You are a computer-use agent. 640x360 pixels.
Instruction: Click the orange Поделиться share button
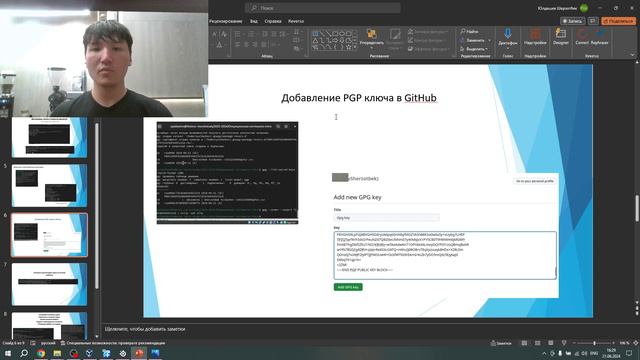click(x=619, y=21)
